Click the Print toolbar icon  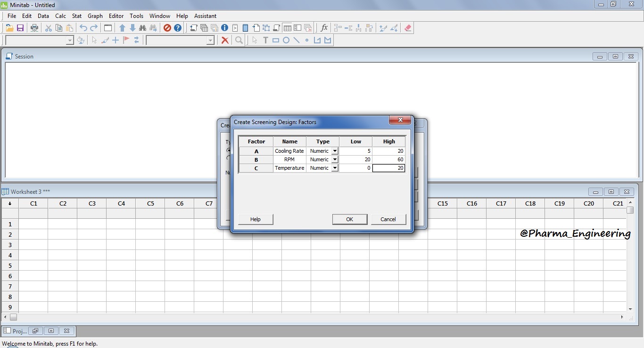[x=34, y=27]
